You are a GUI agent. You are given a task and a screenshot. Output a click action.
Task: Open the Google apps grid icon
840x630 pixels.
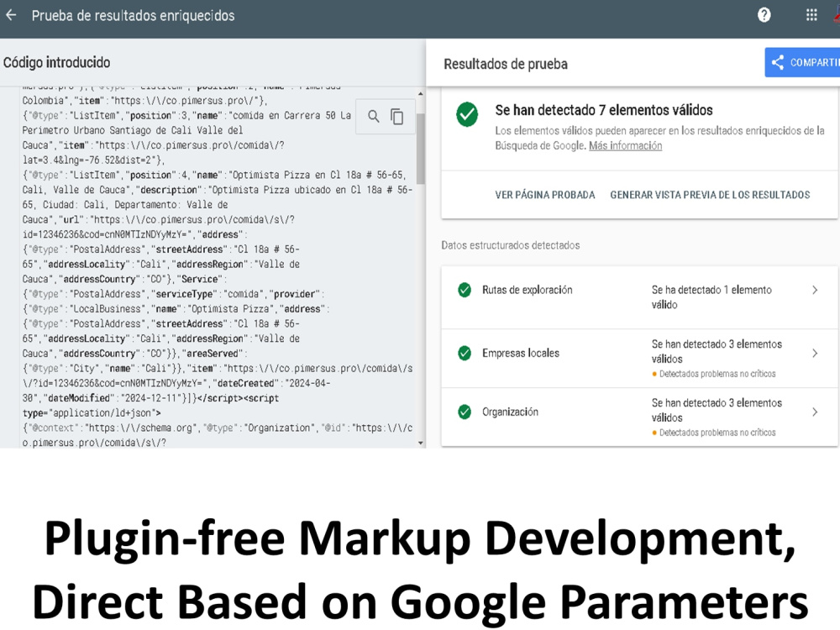(811, 15)
